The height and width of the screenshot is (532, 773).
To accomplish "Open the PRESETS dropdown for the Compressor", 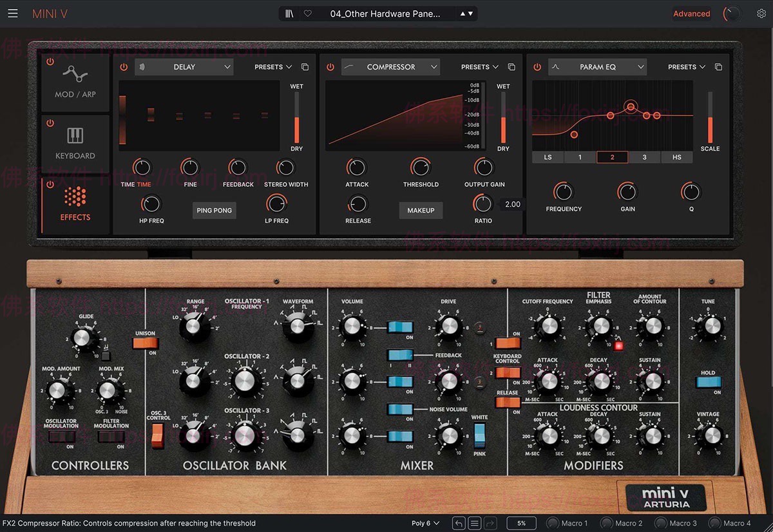I will point(478,66).
